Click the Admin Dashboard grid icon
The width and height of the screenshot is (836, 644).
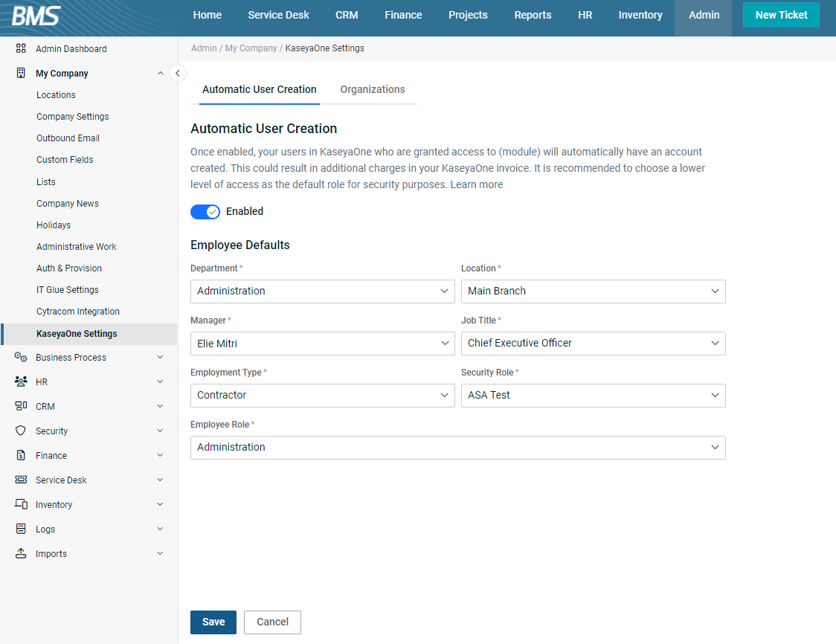(x=21, y=48)
